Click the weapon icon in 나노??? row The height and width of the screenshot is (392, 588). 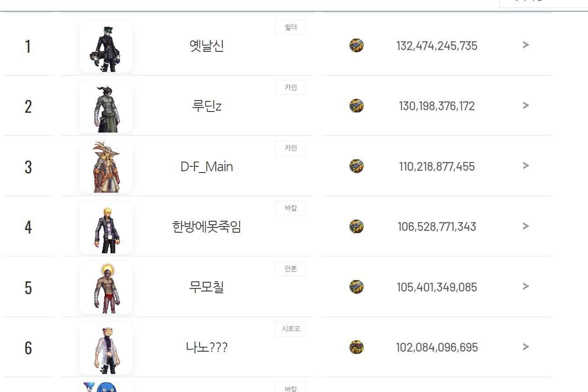356,347
